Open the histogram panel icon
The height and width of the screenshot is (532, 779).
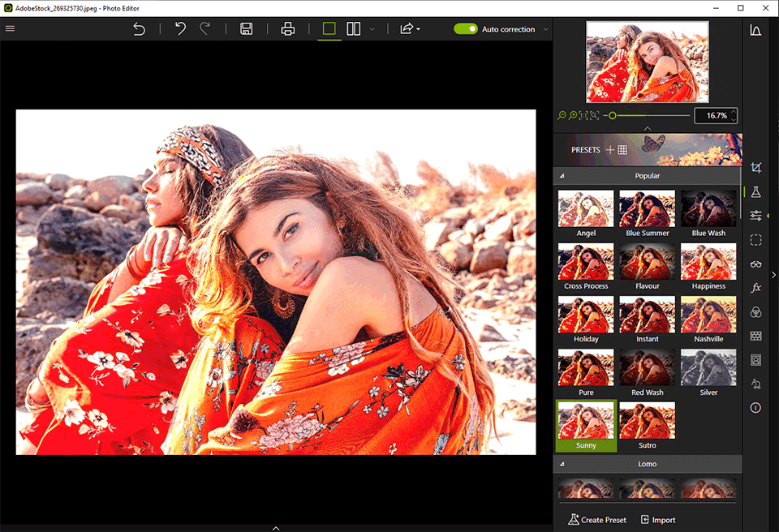point(755,31)
